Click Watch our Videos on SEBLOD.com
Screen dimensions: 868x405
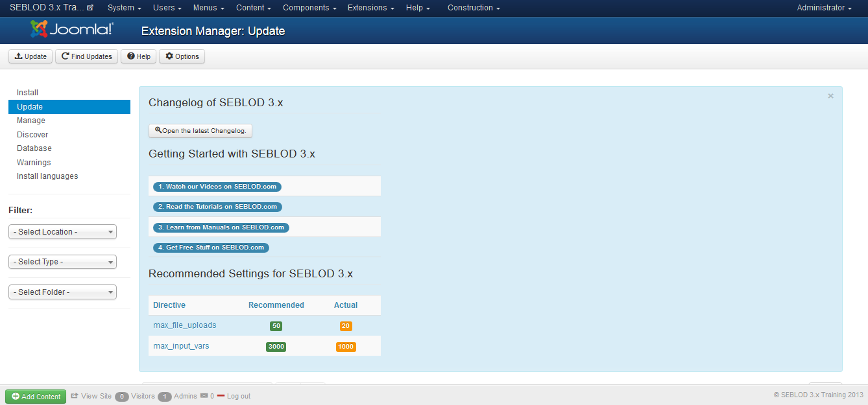tap(217, 187)
